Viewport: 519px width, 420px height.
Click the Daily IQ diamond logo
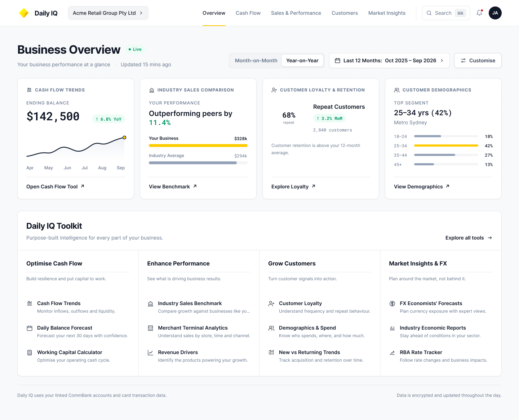point(24,13)
